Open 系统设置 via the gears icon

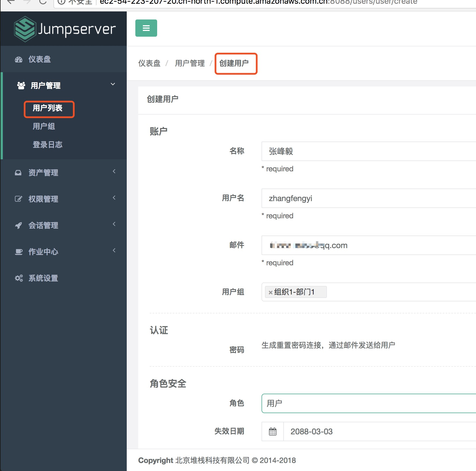pyautogui.click(x=18, y=278)
